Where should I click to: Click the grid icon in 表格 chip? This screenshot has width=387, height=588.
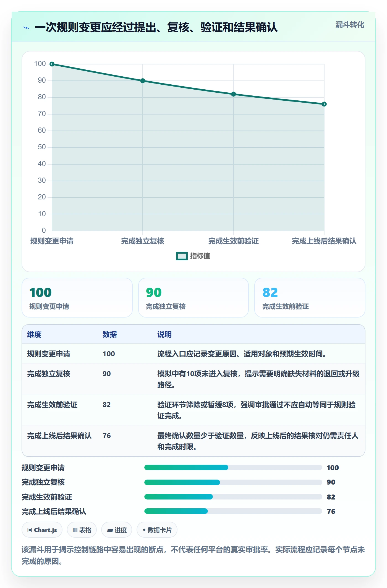pyautogui.click(x=75, y=530)
